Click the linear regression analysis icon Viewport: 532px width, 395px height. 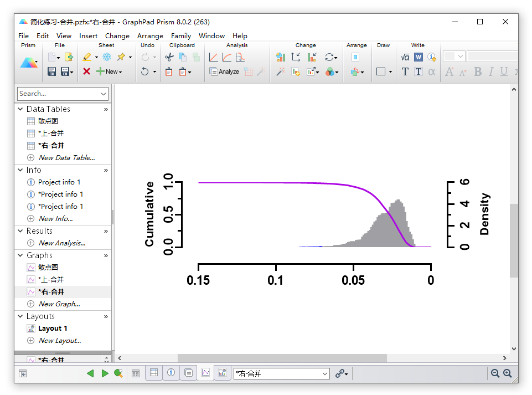click(214, 57)
